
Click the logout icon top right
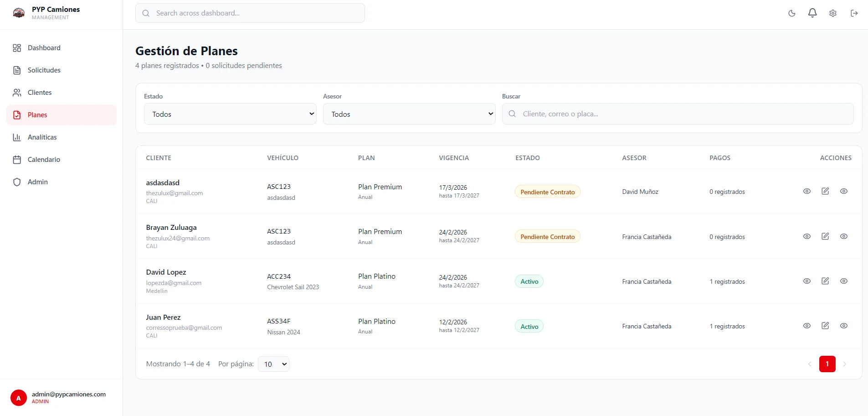tap(854, 13)
